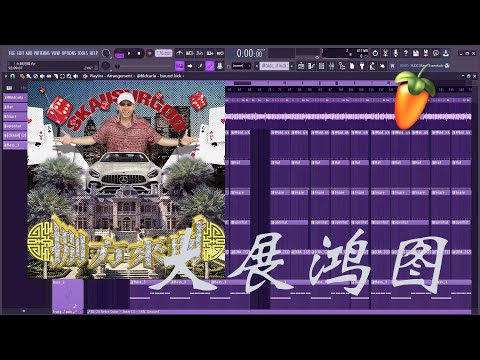Click the render/export audio icon
Image resolution: width=480 pixels, height=360 pixels.
(426, 53)
